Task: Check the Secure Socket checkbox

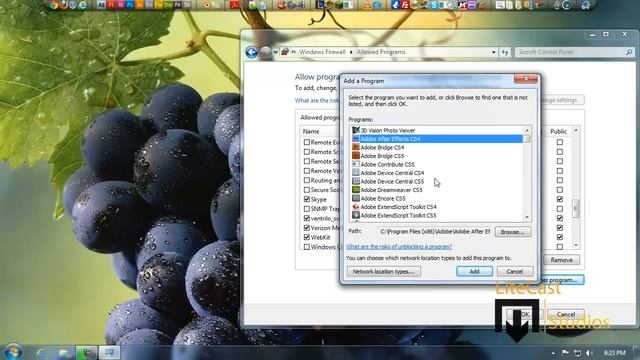Action: 307,190
